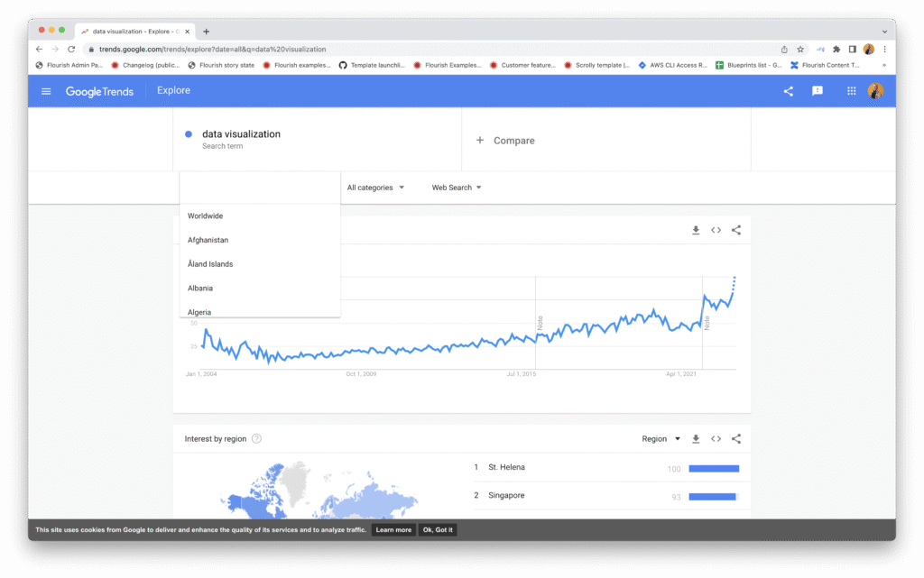Image resolution: width=924 pixels, height=578 pixels.
Task: Open the Region view dropdown
Action: pos(660,438)
